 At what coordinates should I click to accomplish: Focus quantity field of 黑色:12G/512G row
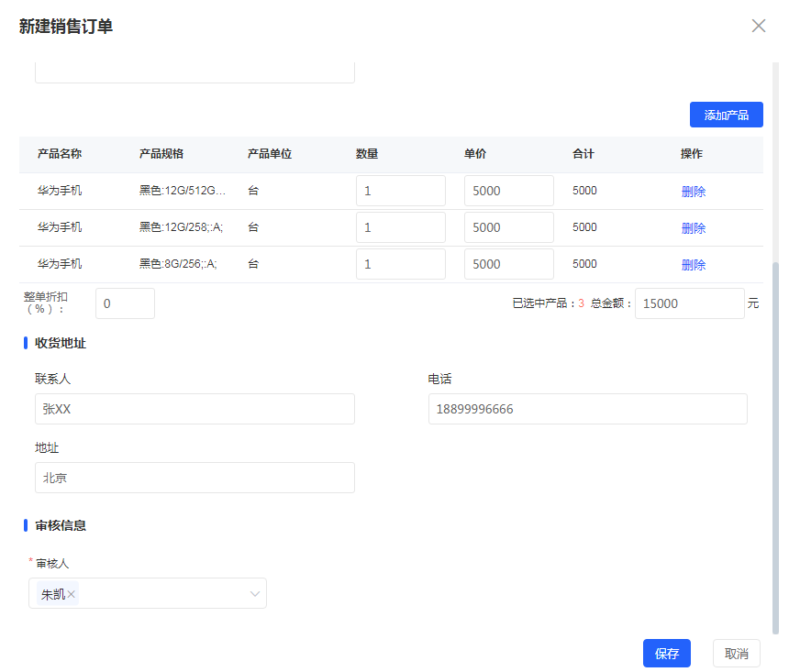tap(401, 191)
